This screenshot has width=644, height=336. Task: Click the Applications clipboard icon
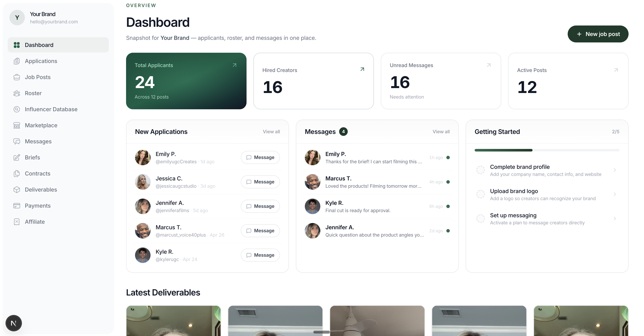(17, 61)
